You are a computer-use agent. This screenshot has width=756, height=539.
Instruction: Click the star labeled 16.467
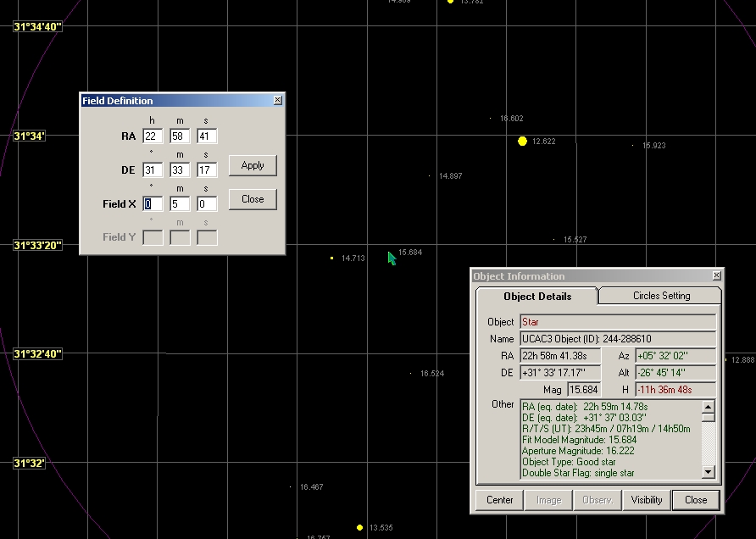290,487
